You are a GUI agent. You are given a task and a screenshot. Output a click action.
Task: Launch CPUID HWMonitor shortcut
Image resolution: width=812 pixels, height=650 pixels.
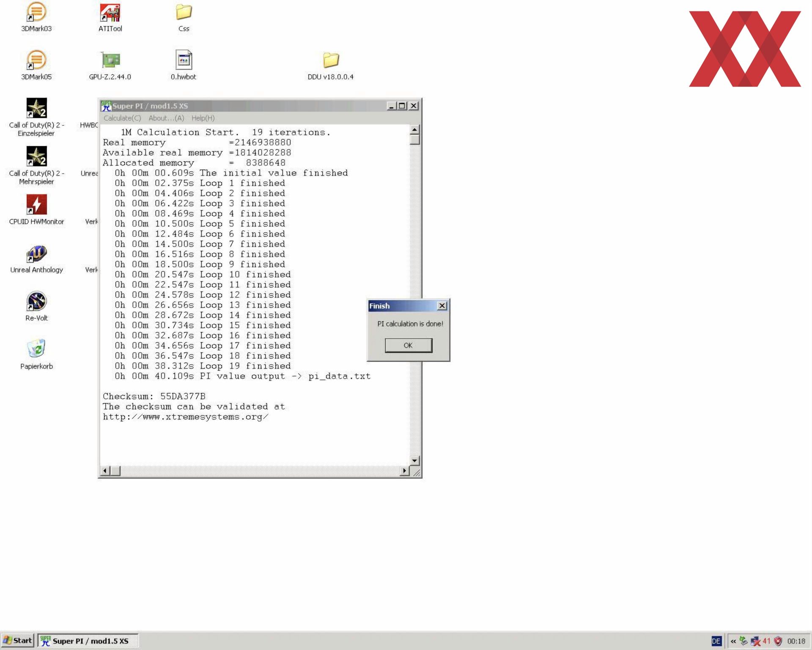click(36, 205)
